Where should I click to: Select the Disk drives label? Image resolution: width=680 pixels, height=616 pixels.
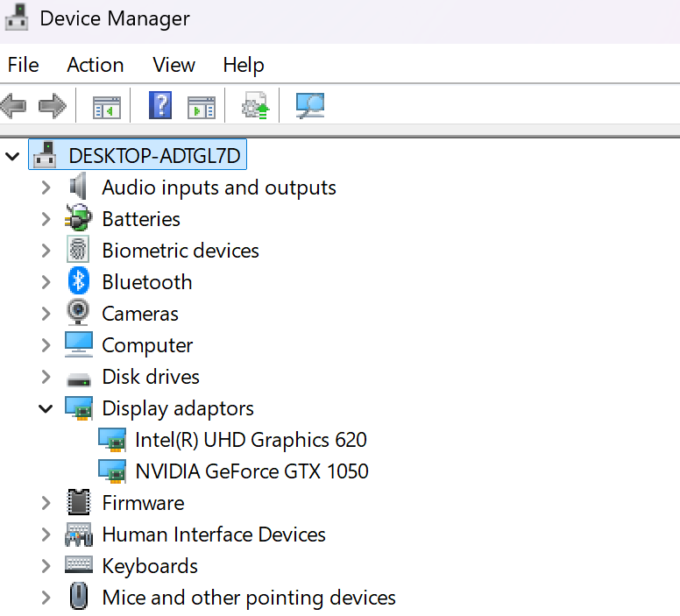coord(151,377)
